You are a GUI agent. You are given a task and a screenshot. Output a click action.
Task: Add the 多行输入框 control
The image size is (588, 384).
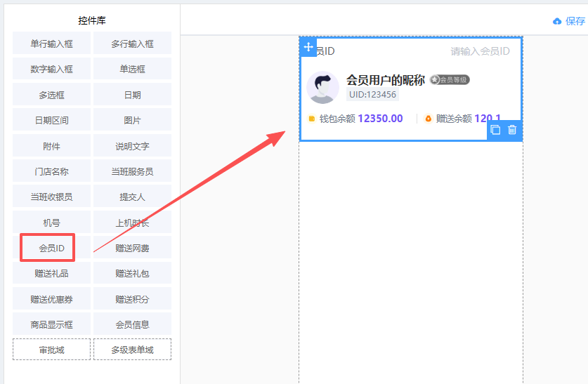(x=132, y=44)
